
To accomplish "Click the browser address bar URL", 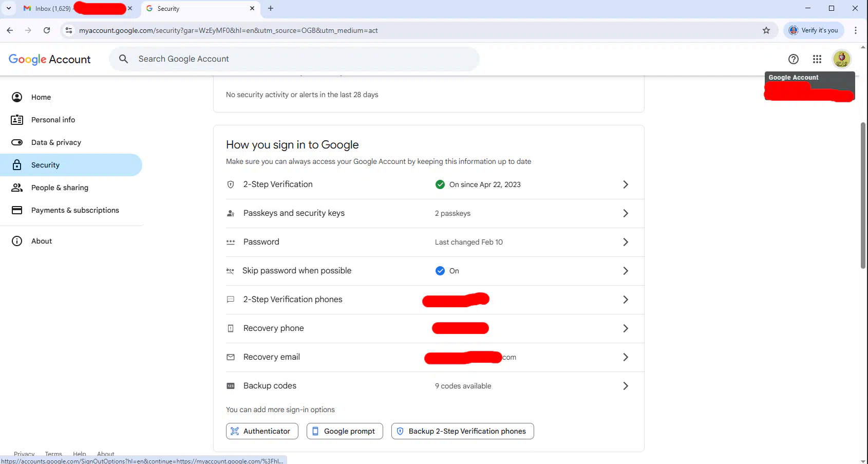I will pyautogui.click(x=229, y=30).
